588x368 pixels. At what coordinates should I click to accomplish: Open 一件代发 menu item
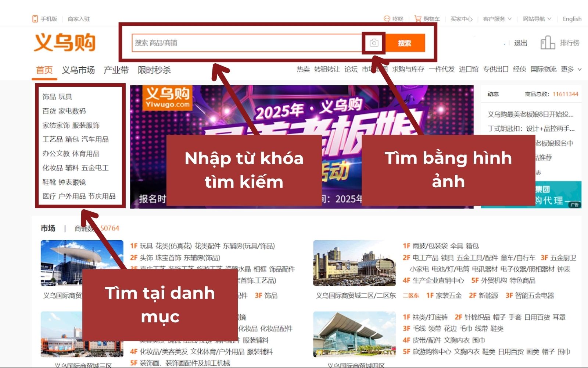click(442, 69)
